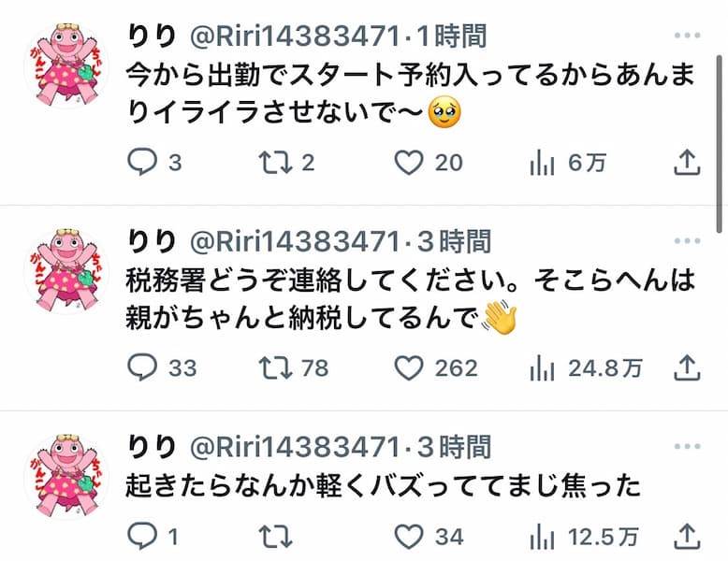Viewport: 728px width, 561px height.
Task: Open more options on the 1時間 tweet
Action: (687, 36)
